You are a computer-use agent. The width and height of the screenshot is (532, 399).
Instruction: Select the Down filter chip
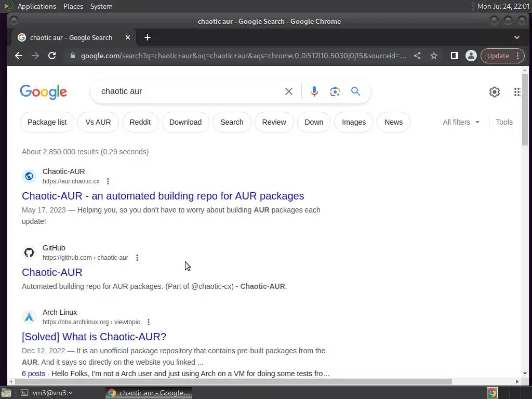[x=314, y=122]
